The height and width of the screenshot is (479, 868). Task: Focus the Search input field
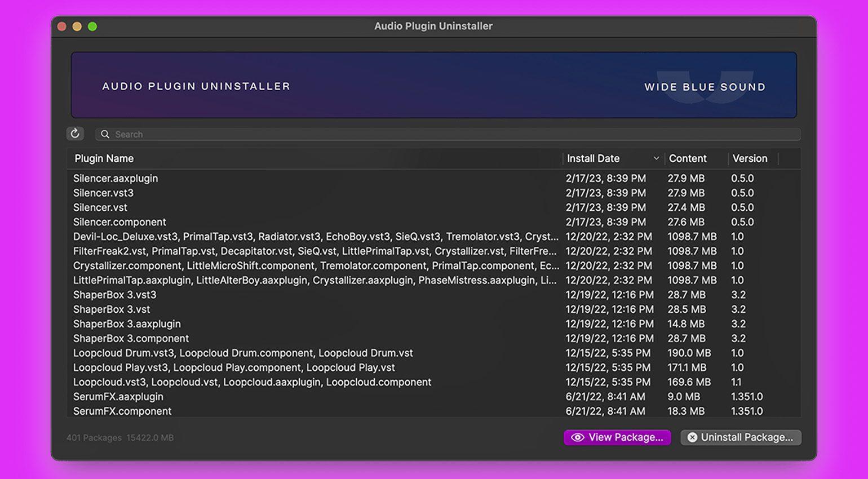click(448, 134)
